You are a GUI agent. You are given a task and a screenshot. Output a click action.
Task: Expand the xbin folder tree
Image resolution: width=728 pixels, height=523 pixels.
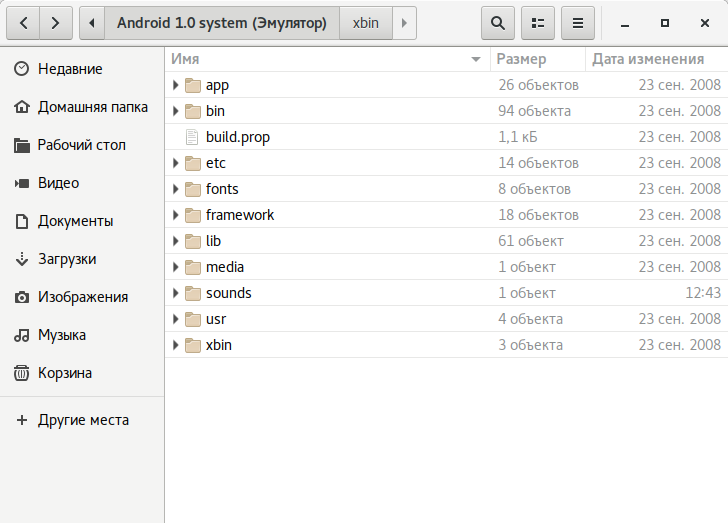click(176, 345)
